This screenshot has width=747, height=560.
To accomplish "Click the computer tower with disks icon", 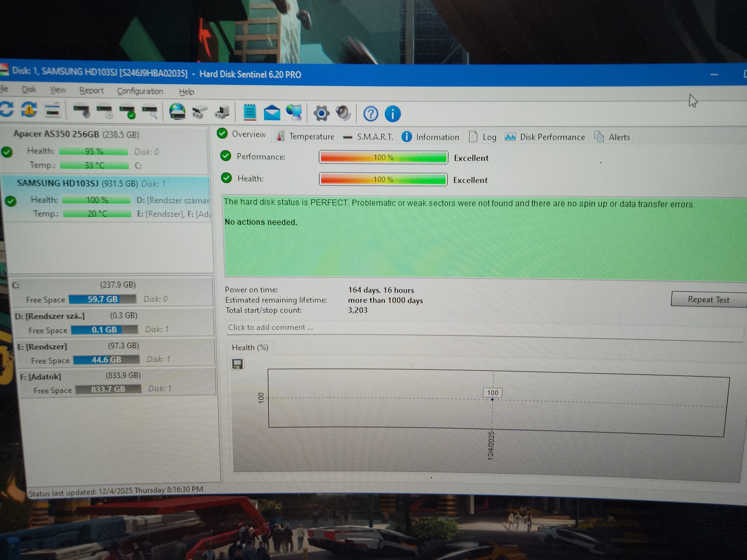I will click(x=222, y=113).
